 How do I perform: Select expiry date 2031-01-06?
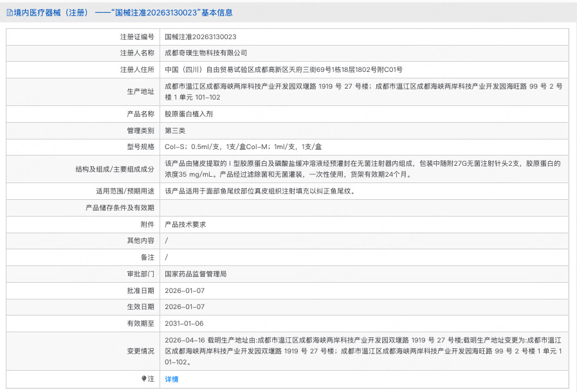(184, 324)
